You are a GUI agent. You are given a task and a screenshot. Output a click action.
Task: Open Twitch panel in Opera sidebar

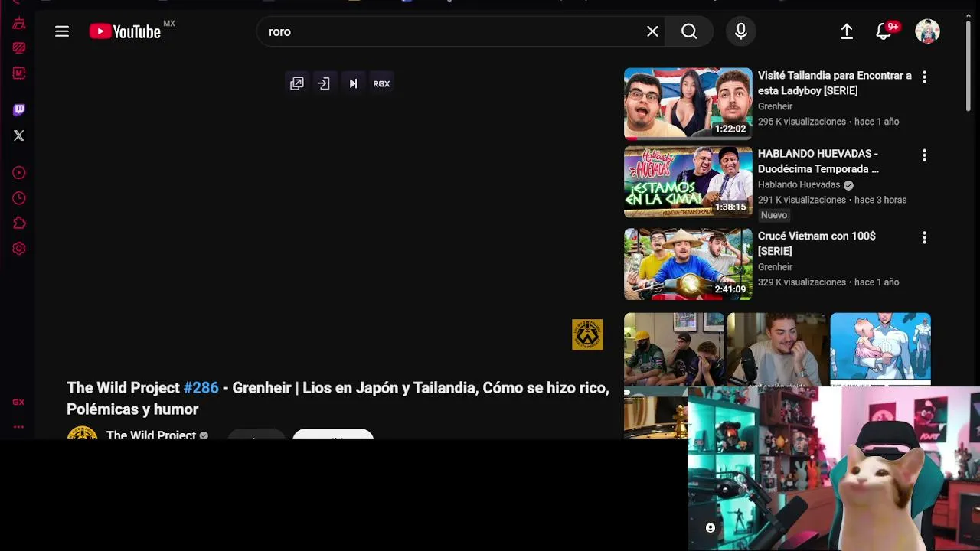pos(19,109)
